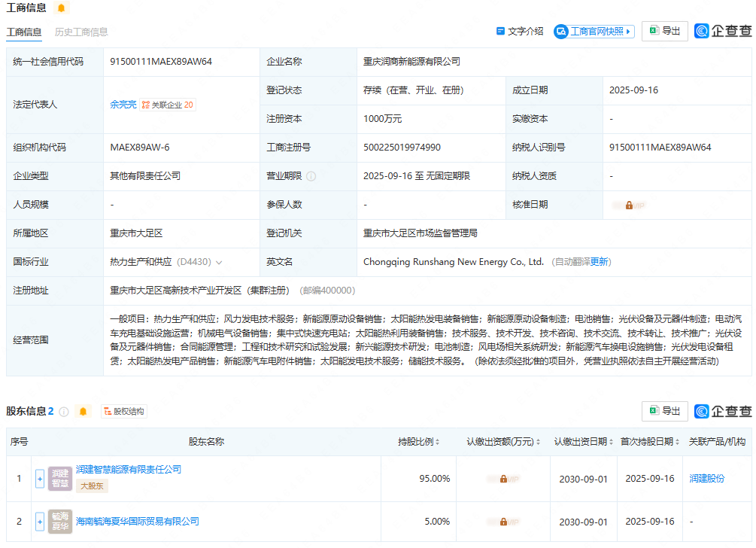
Task: Click info icon next to 股东信息 count
Action: pyautogui.click(x=64, y=412)
